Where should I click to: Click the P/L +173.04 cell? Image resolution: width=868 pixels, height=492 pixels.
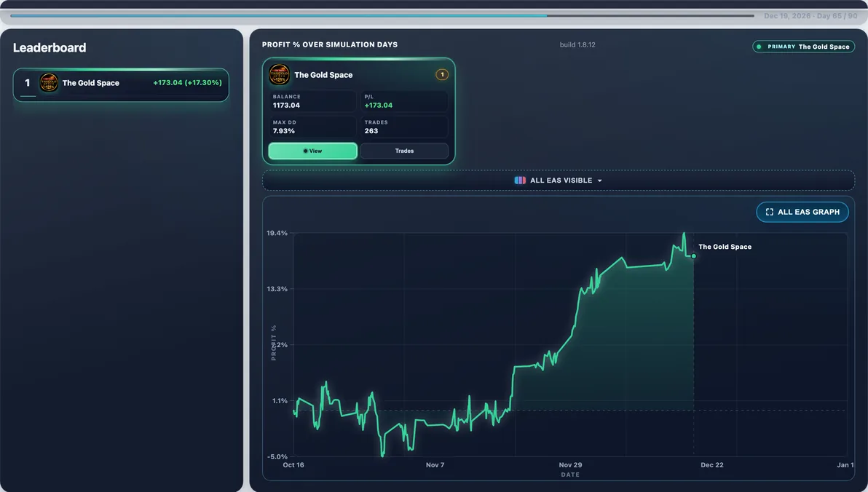[404, 101]
